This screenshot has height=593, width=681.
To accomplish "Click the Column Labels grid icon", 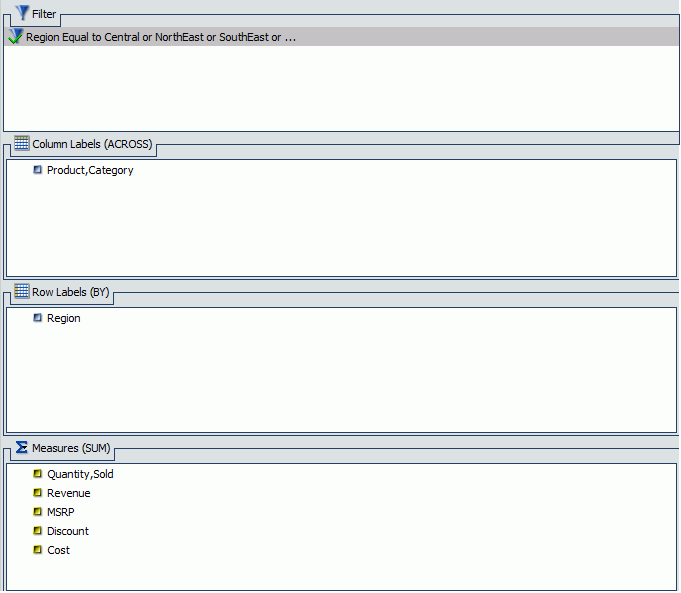I will pos(21,143).
